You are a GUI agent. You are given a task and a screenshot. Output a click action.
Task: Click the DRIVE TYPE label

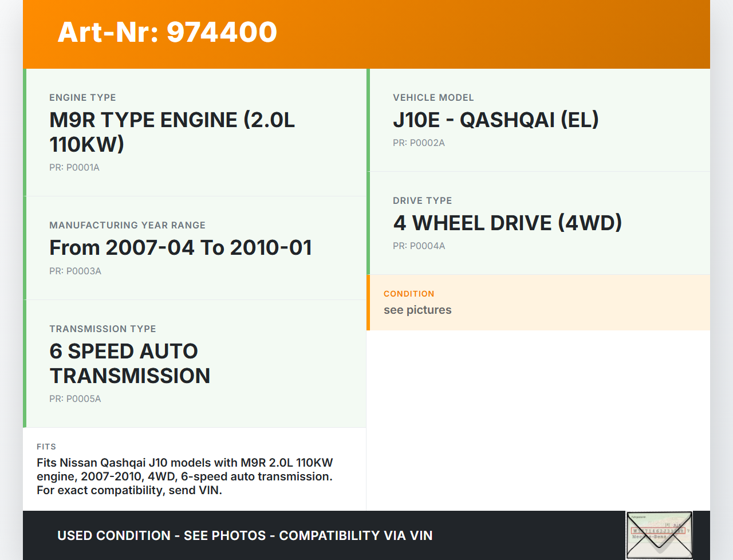[422, 200]
